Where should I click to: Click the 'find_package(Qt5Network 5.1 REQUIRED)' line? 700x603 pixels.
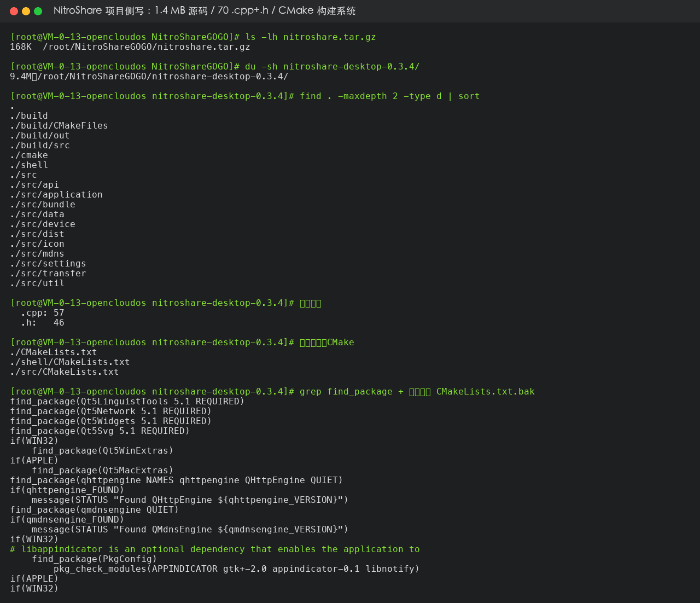(x=111, y=411)
